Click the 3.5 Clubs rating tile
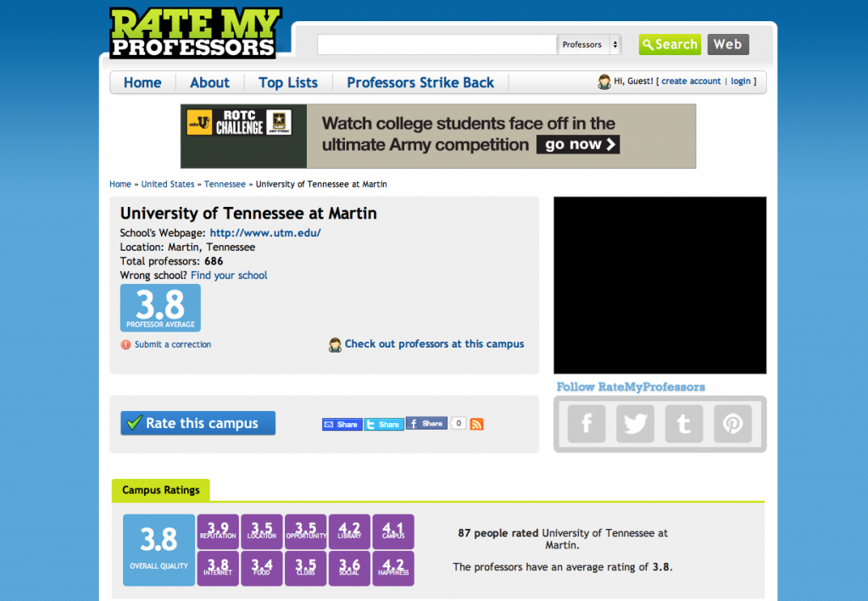868x601 pixels. 305,568
